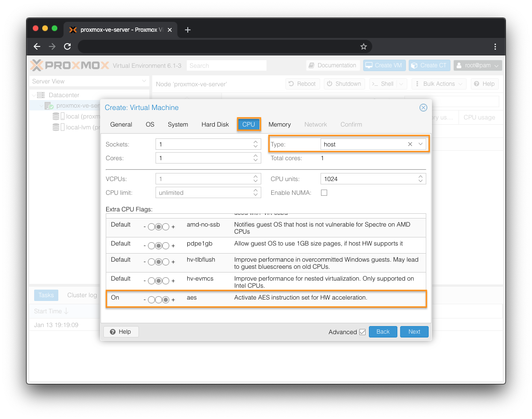Reload the page in the browser

(67, 46)
